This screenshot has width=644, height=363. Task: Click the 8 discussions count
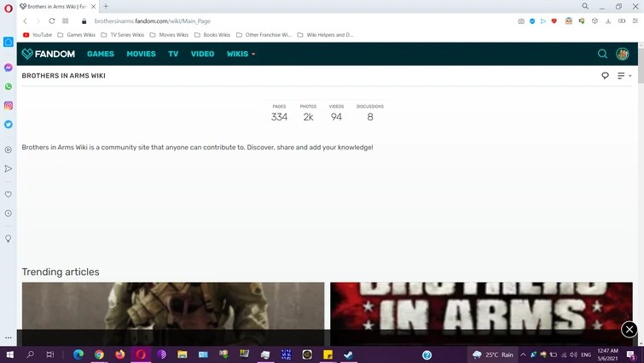[370, 117]
